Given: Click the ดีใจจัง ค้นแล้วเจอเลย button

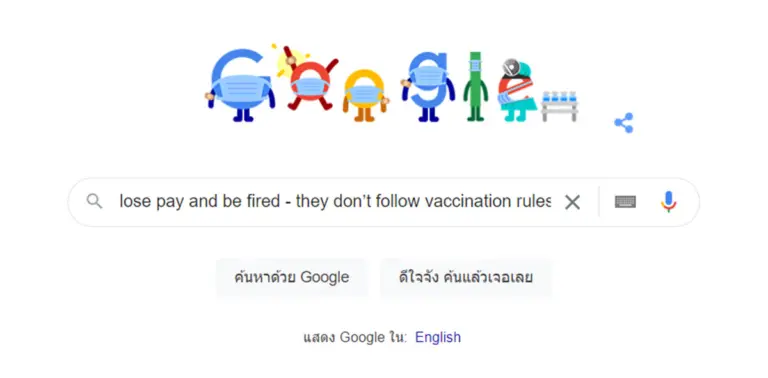Looking at the screenshot, I should pyautogui.click(x=466, y=278).
